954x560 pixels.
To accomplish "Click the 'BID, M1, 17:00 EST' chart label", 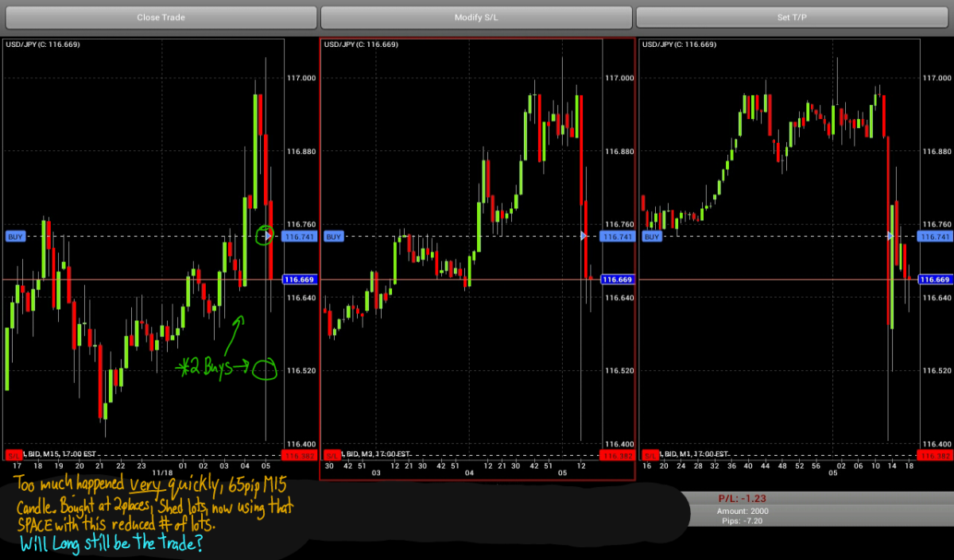I will [695, 454].
